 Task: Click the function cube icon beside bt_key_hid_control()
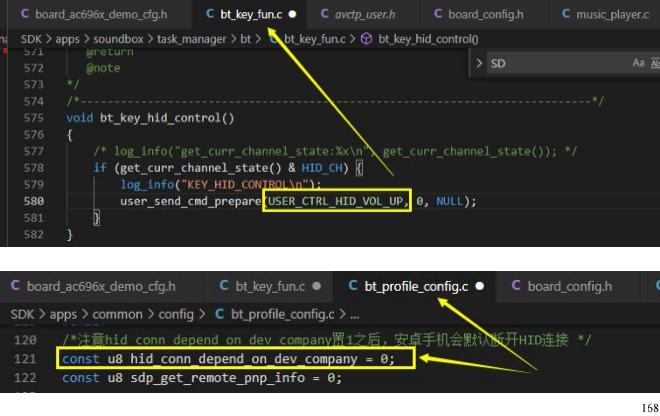pos(367,39)
